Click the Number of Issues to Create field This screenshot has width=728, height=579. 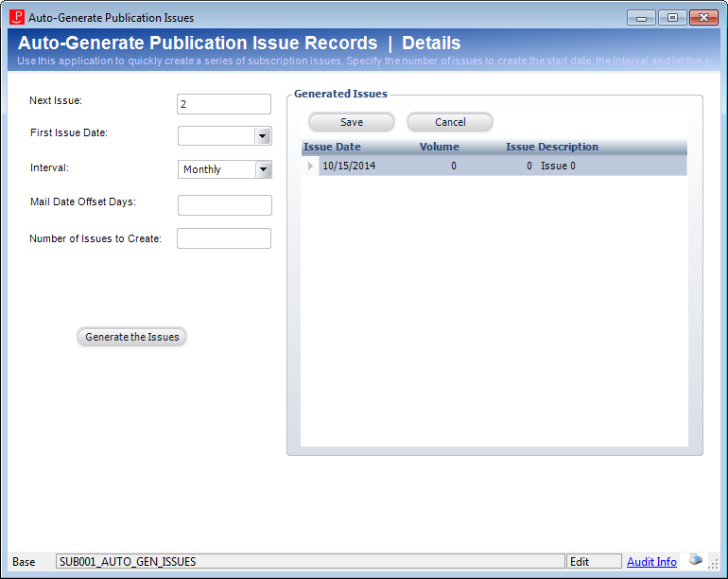tap(224, 238)
